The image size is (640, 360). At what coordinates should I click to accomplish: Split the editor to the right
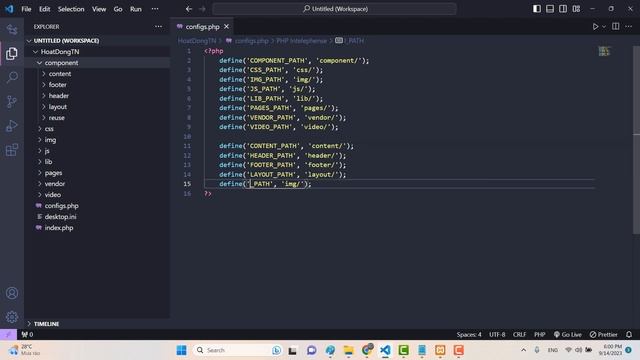(616, 27)
